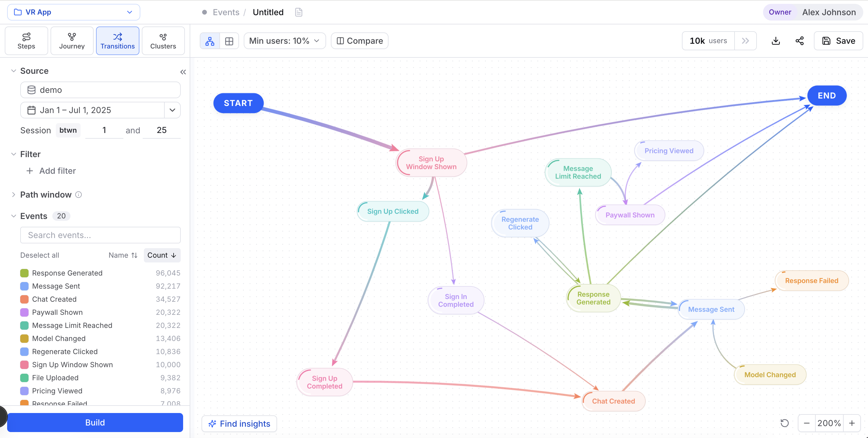This screenshot has height=438, width=868.
Task: Click the Save button
Action: click(838, 41)
